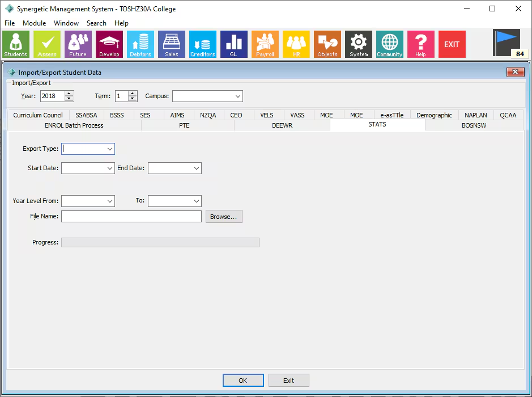Open the HR module
532x397 pixels.
pyautogui.click(x=296, y=44)
